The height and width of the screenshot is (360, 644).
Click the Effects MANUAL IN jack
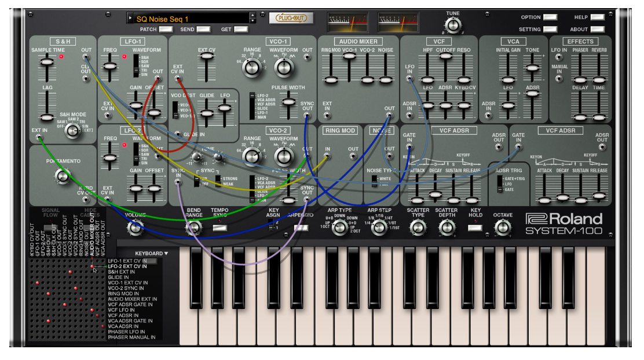coord(559,78)
